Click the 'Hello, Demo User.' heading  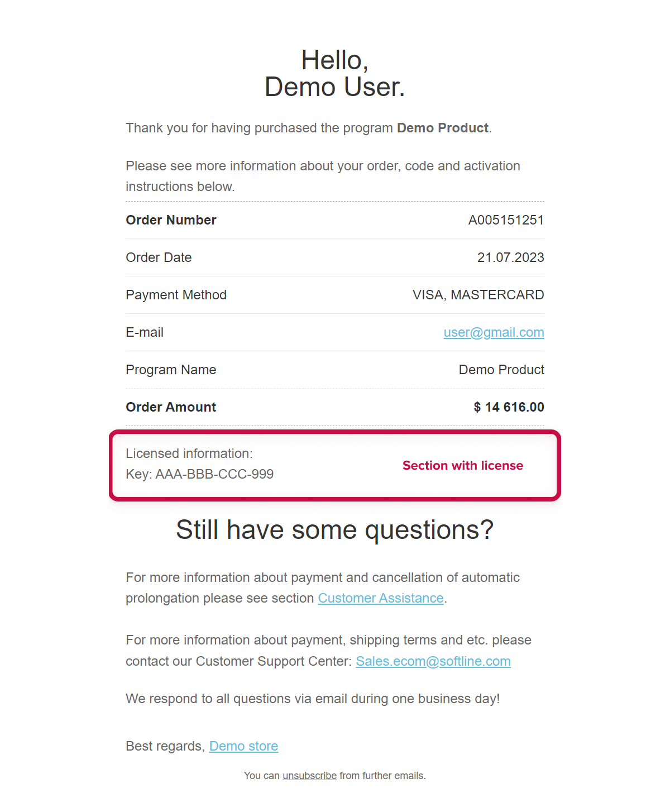click(x=334, y=74)
